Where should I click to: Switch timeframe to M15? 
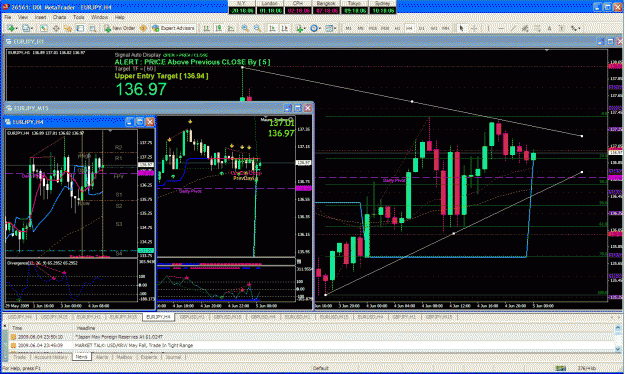pyautogui.click(x=373, y=28)
